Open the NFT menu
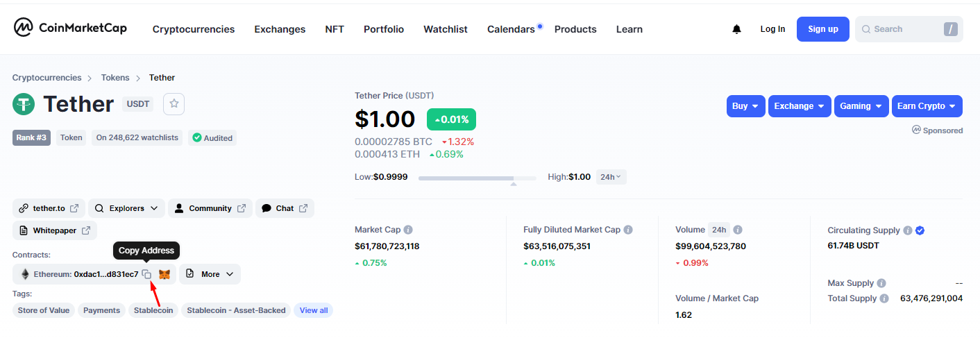 click(x=335, y=29)
